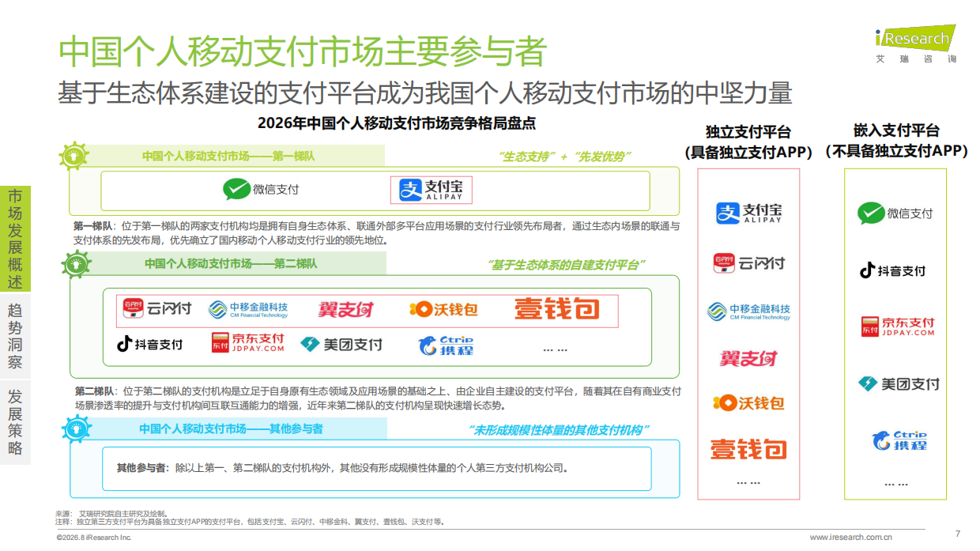
Task: Click the page number 7
Action: 958,533
